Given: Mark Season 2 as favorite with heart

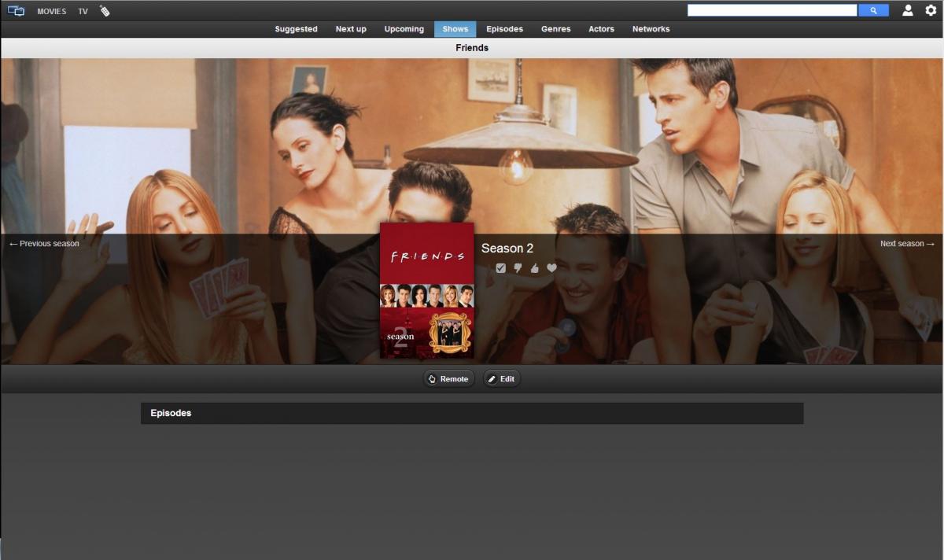Looking at the screenshot, I should (x=551, y=268).
